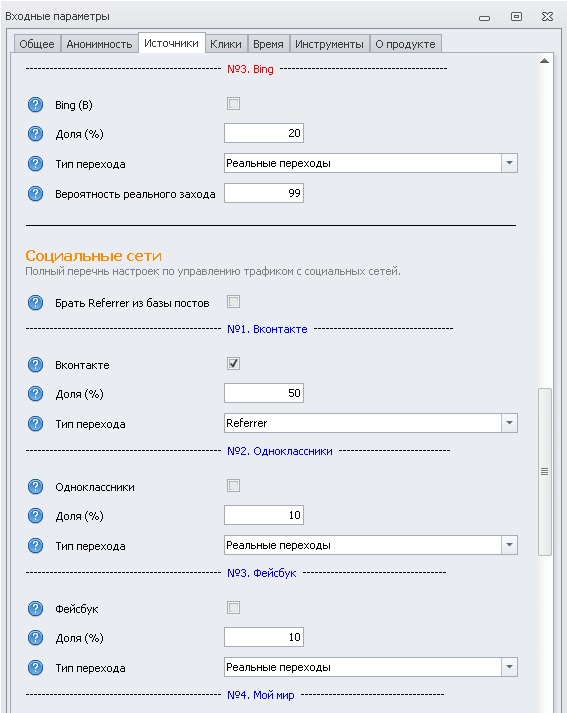The width and height of the screenshot is (567, 713).
Task: Open Вконтакте Тип перехода dropdown showing Referrer
Action: click(x=371, y=423)
